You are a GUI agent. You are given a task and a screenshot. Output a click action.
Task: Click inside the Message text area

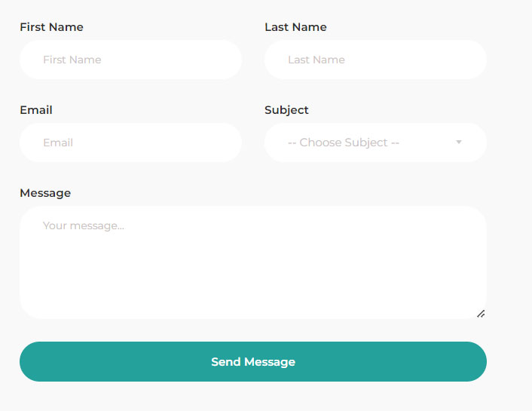[253, 262]
